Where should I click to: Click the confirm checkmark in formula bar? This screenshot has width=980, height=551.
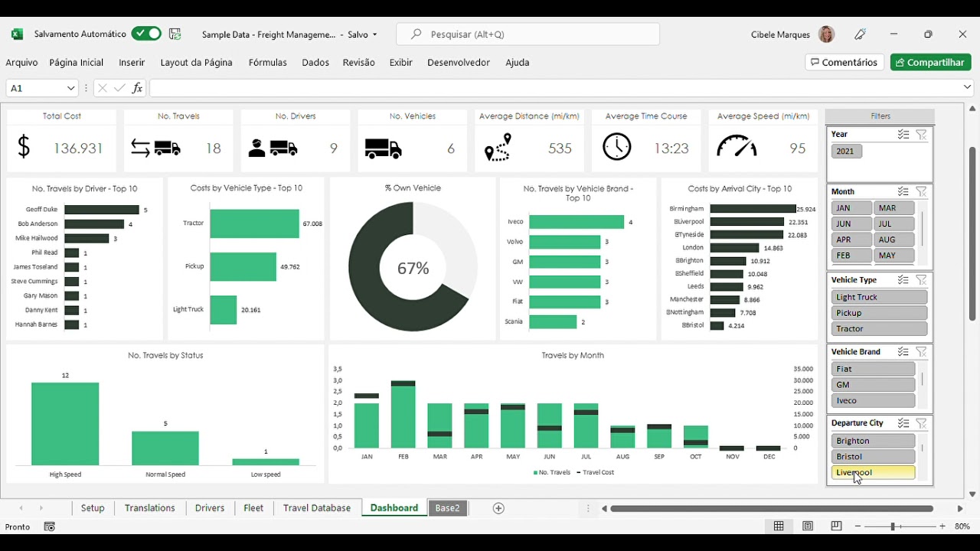[119, 88]
